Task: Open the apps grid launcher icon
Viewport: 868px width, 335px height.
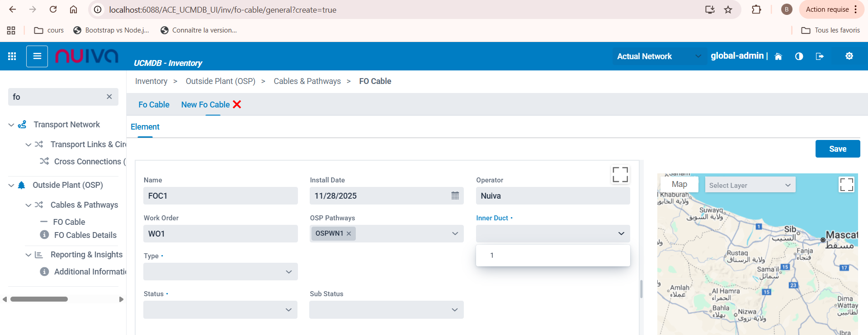Action: (x=12, y=56)
